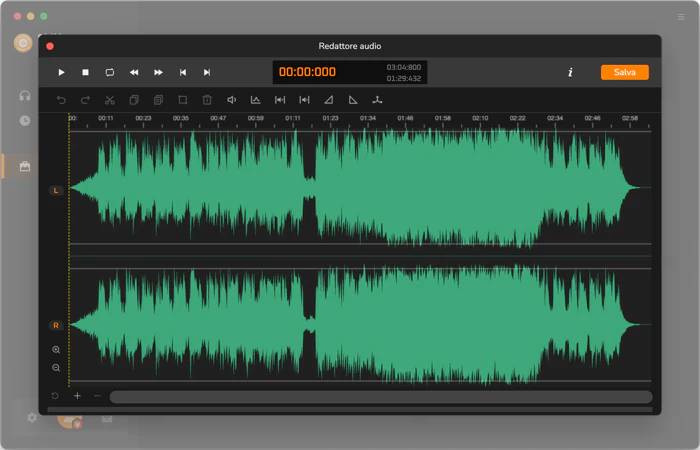The height and width of the screenshot is (450, 700).
Task: Zoom out on the waveform vertically
Action: (x=56, y=368)
